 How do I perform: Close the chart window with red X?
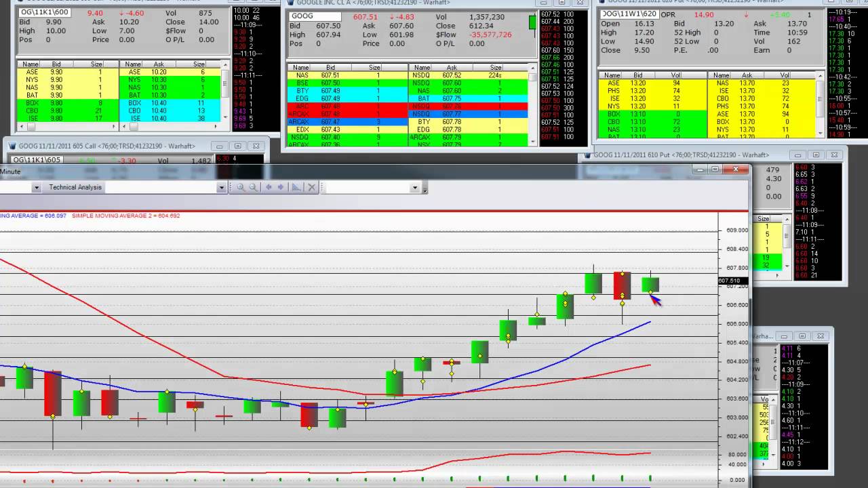pyautogui.click(x=736, y=169)
